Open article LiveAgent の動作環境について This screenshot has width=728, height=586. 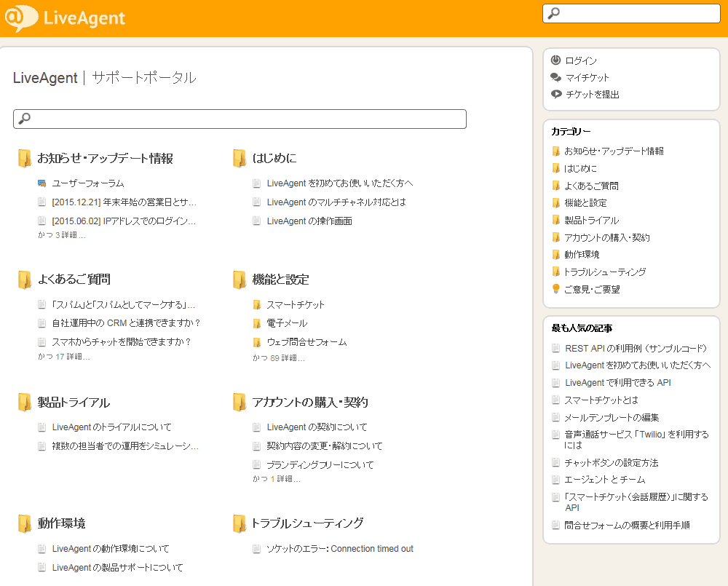coord(111,548)
